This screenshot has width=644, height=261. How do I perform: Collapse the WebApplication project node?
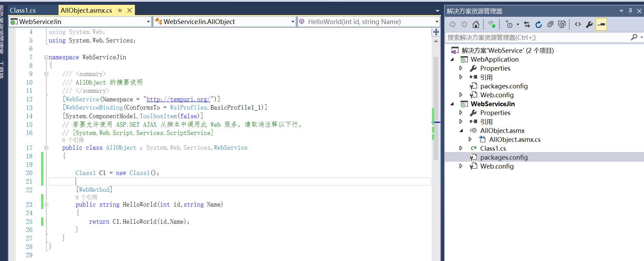pyautogui.click(x=452, y=59)
